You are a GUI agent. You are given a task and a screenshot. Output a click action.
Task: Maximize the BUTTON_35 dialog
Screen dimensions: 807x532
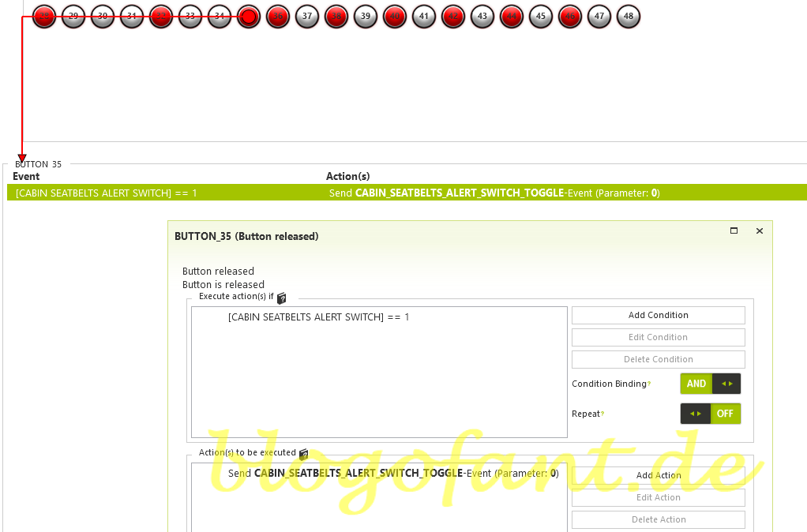click(x=734, y=230)
